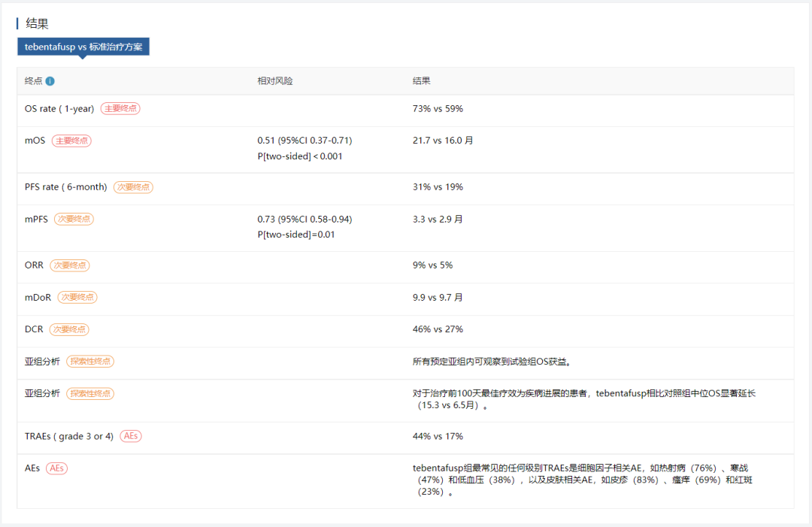Click the 主要终点 tag on OS rate row
Screen dimensions: 812x527
(x=120, y=109)
